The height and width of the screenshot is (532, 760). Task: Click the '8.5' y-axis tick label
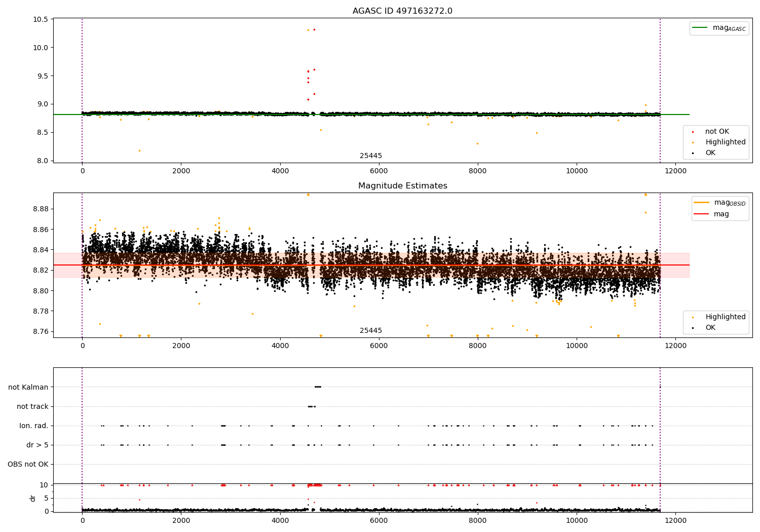[42, 133]
